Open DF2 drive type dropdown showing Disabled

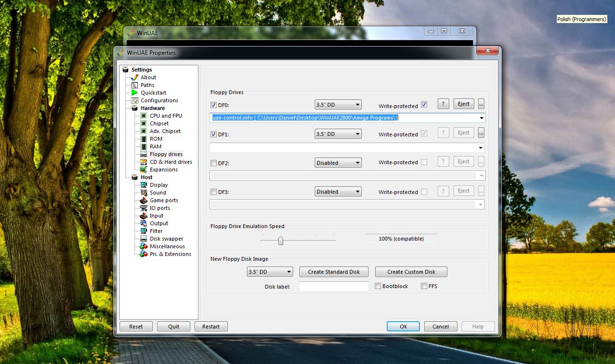(338, 163)
